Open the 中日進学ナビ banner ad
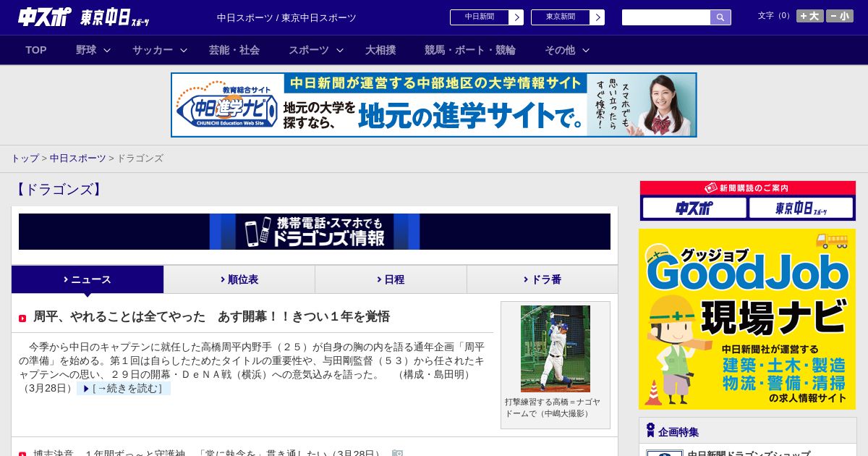 point(434,105)
